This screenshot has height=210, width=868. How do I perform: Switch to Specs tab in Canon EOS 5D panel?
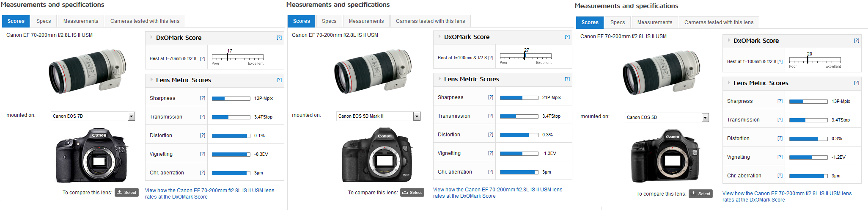tap(618, 22)
